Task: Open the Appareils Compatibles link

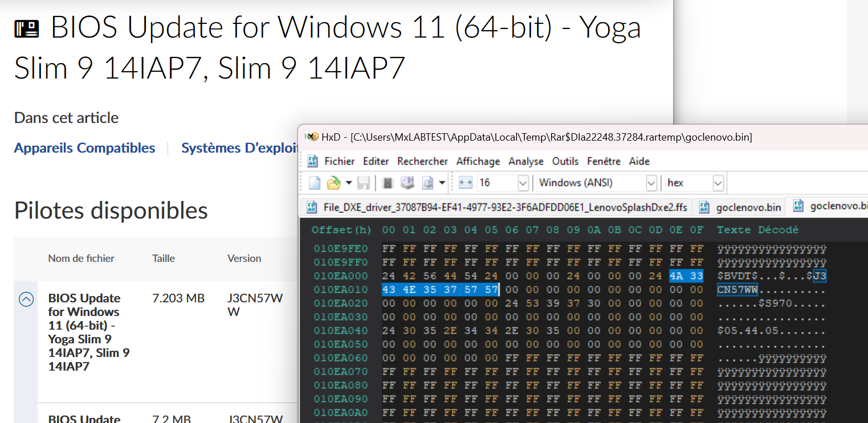Action: (84, 148)
